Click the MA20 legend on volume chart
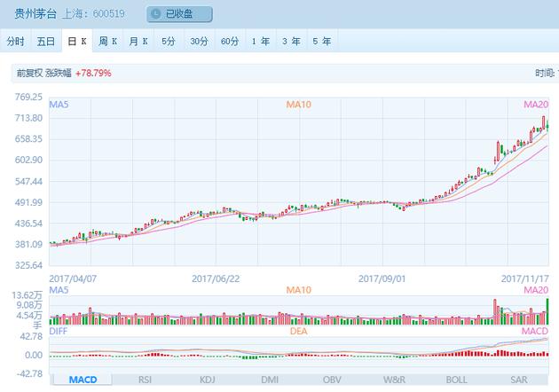Image resolution: width=559 pixels, height=392 pixels. pyautogui.click(x=536, y=290)
